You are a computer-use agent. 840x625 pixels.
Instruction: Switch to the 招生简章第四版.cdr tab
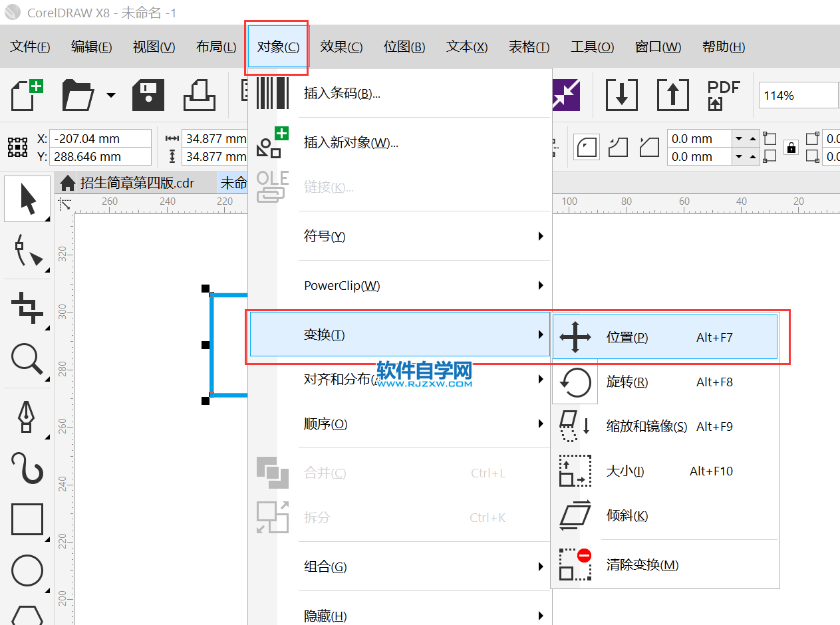tap(137, 183)
